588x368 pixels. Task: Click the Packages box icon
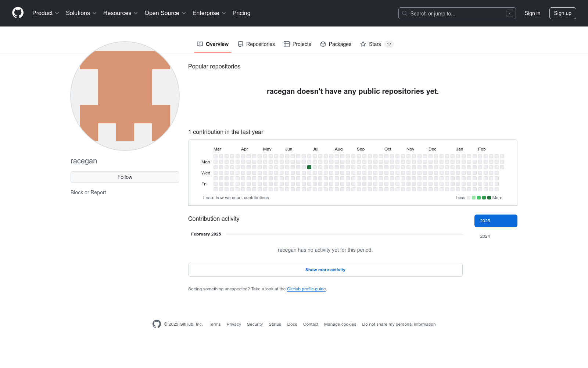pos(323,44)
